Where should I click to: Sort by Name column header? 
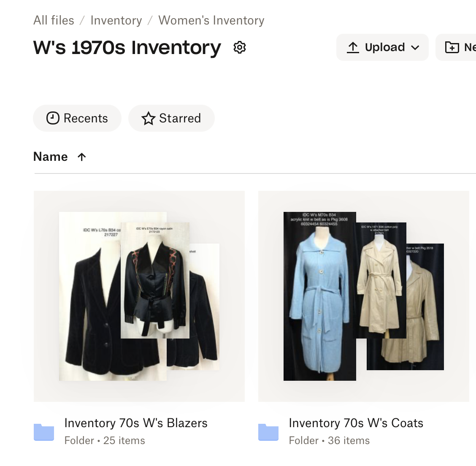click(x=50, y=157)
